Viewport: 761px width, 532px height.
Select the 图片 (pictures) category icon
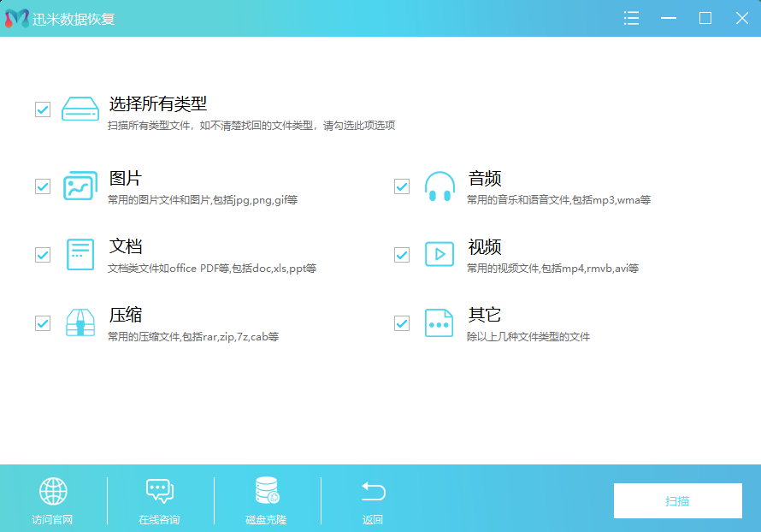pos(80,185)
